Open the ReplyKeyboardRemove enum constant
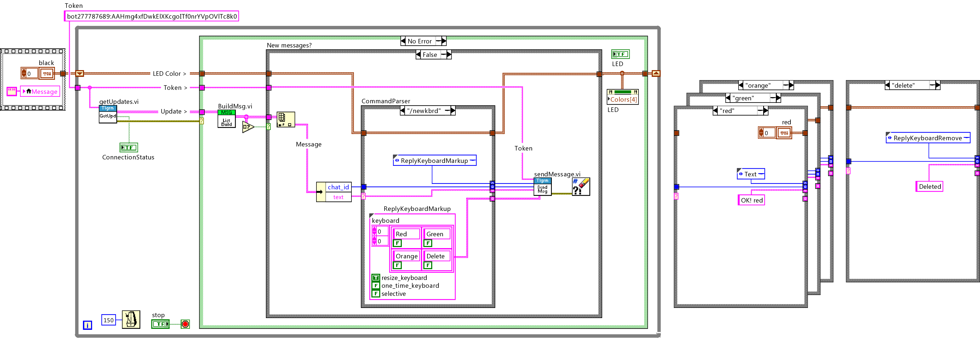The height and width of the screenshot is (339, 980). point(927,138)
